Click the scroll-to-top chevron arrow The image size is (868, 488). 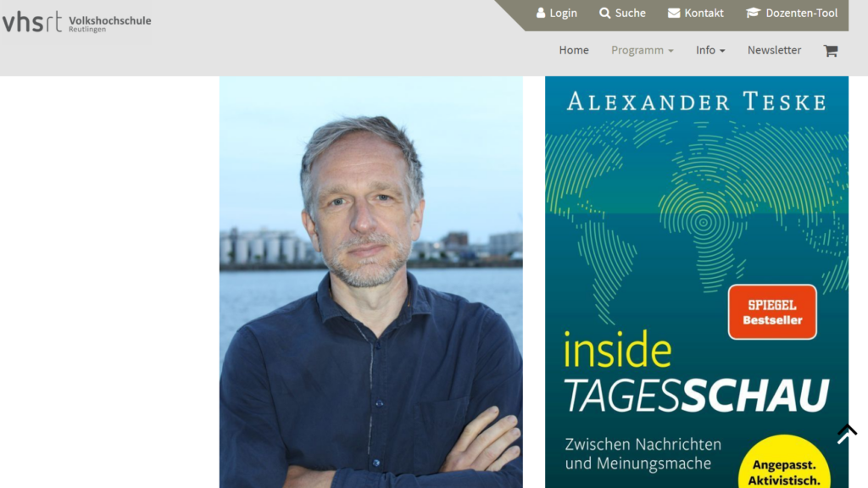tap(847, 434)
